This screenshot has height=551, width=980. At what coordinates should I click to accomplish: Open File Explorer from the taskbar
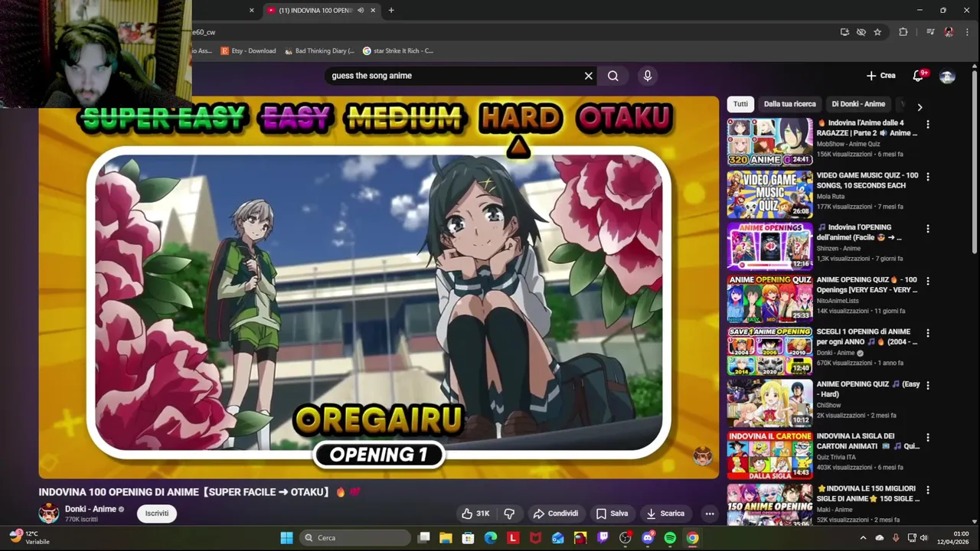(446, 538)
